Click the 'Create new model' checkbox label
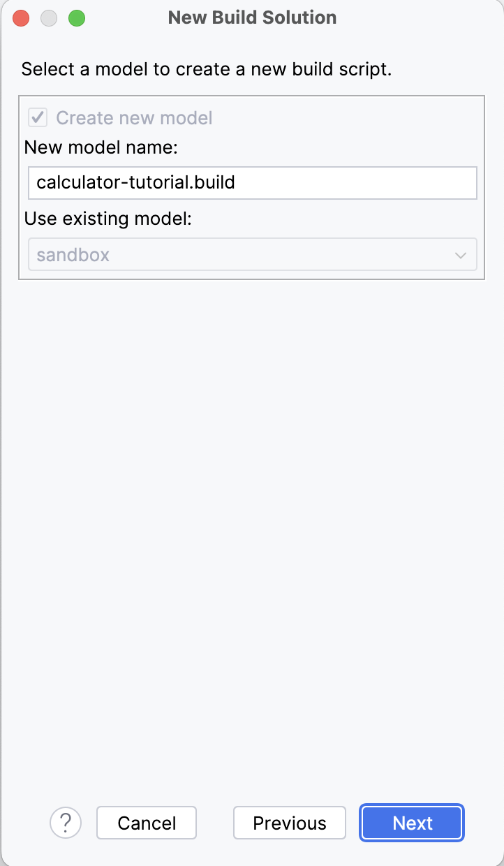 tap(134, 117)
